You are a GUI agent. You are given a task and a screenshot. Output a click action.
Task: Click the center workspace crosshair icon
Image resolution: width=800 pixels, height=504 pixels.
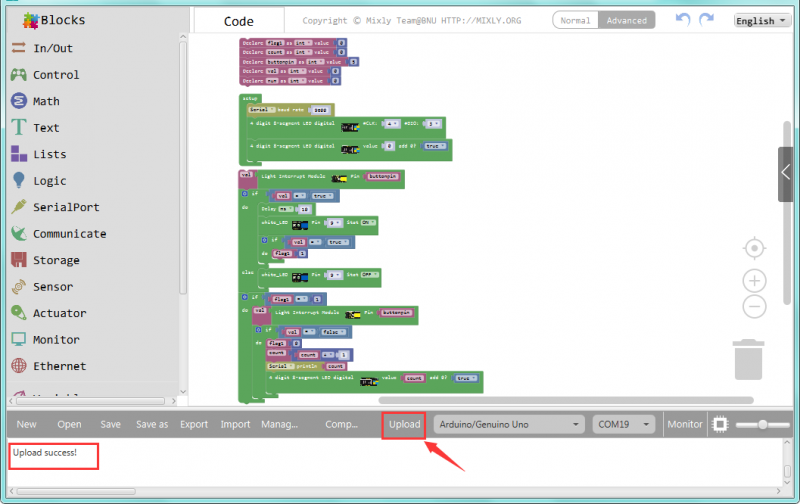[x=755, y=247]
